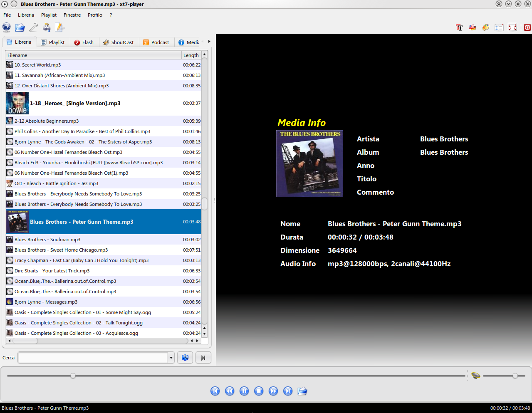This screenshot has width=532, height=413.
Task: Switch to the Flash tab
Action: pos(84,42)
